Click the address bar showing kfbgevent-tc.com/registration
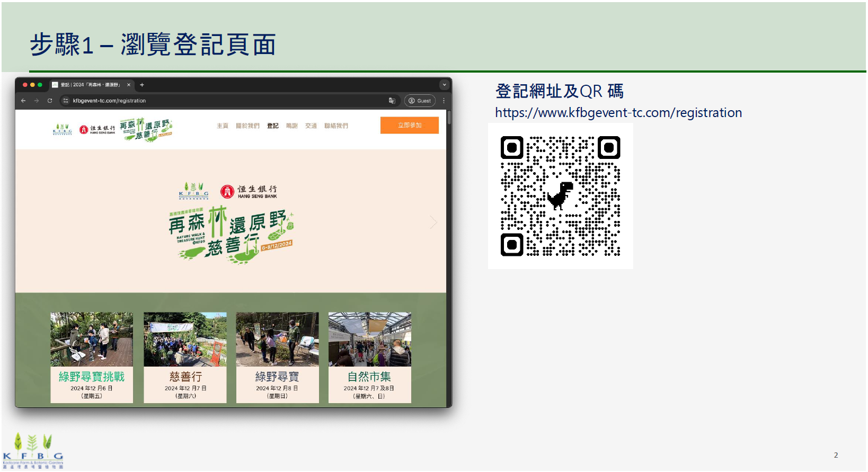 pos(228,101)
